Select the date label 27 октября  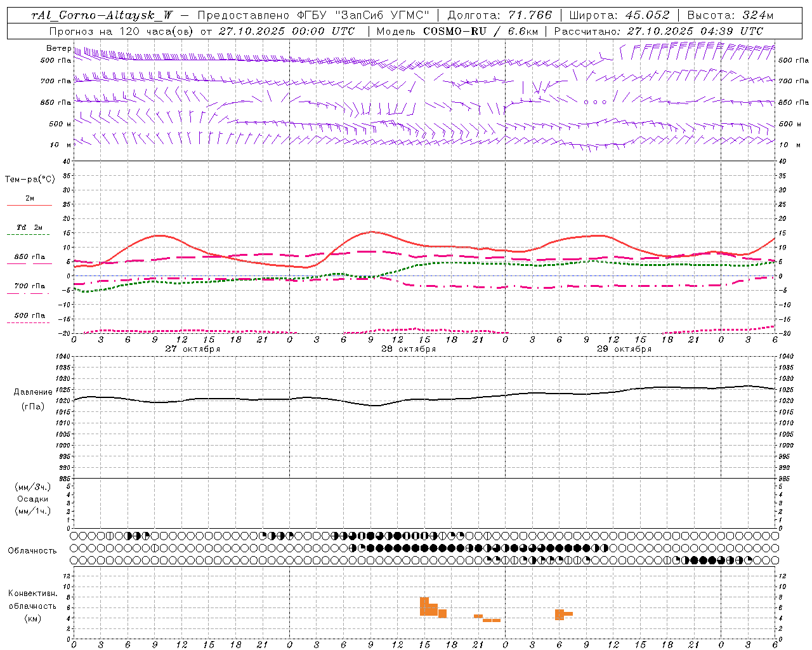(x=193, y=349)
